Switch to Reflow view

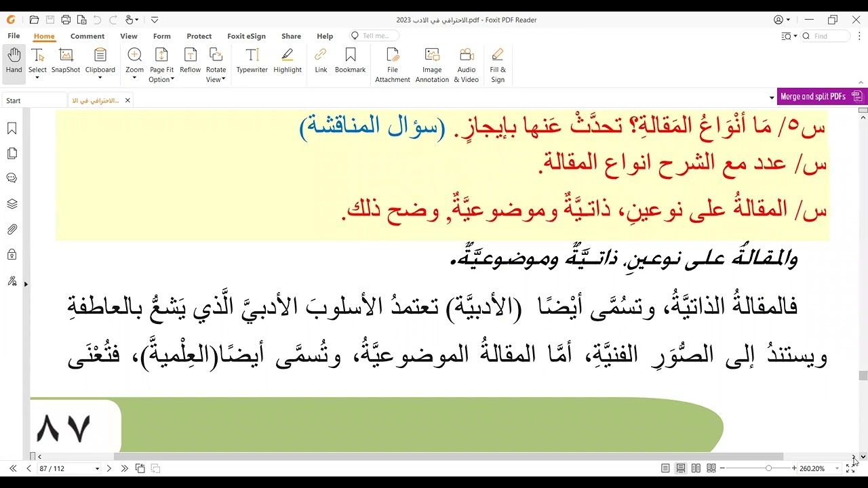pyautogui.click(x=191, y=60)
